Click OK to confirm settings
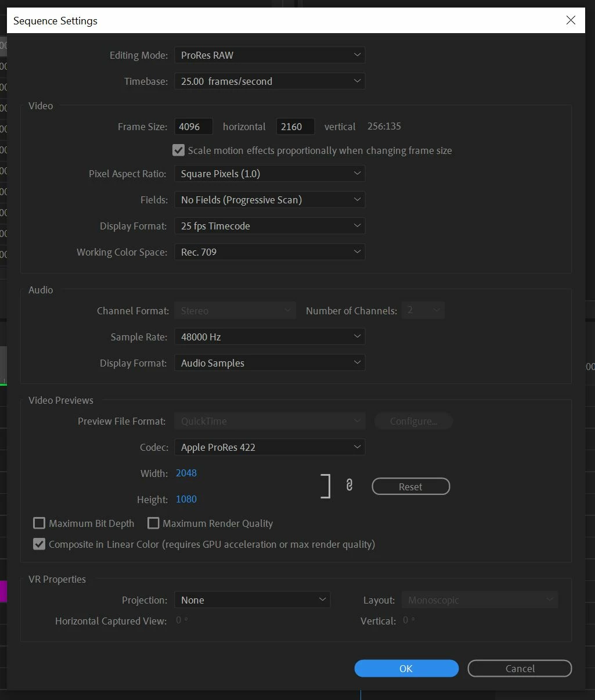The width and height of the screenshot is (595, 700). point(406,669)
